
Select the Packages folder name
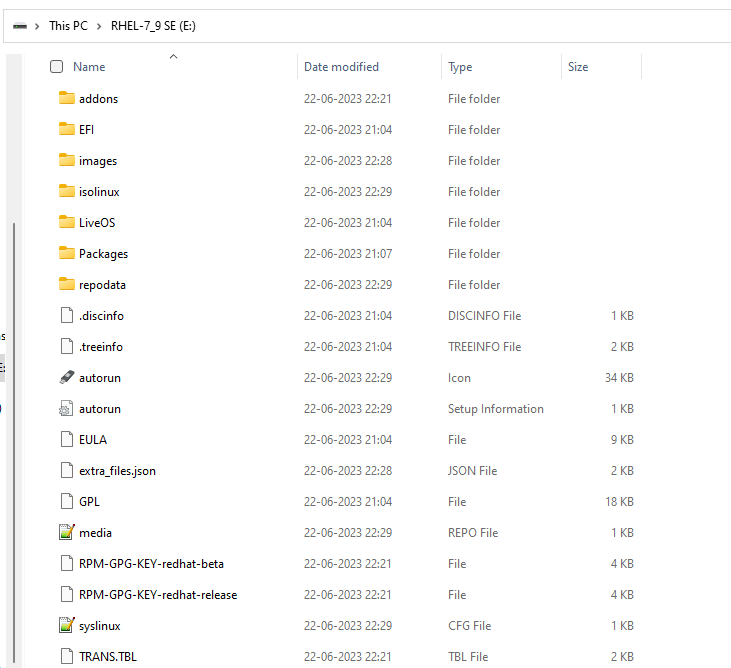tap(103, 254)
